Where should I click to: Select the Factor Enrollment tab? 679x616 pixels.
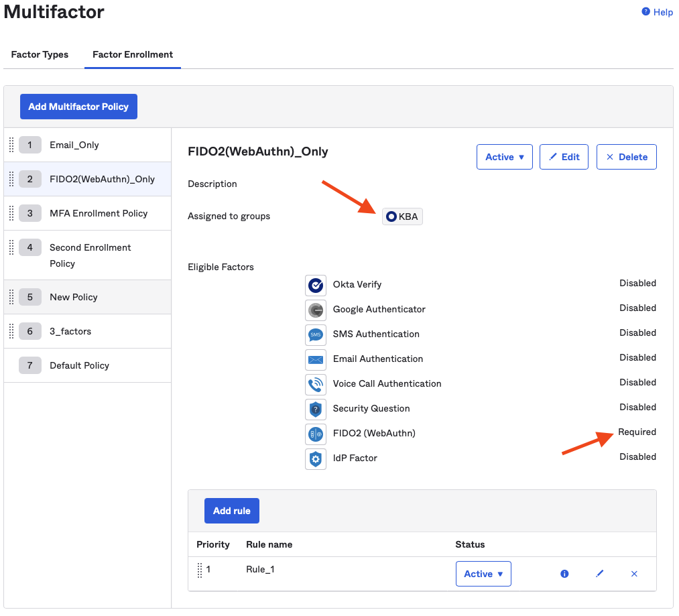(x=133, y=54)
